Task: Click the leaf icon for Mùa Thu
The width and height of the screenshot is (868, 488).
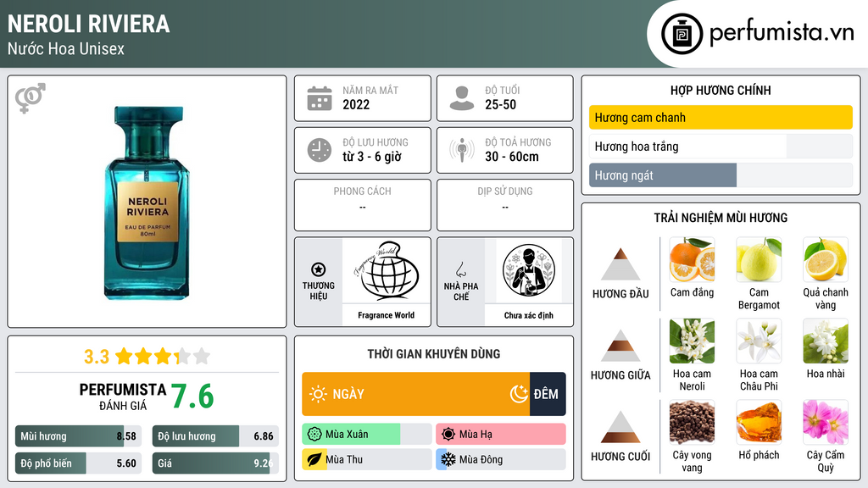Action: (x=314, y=459)
